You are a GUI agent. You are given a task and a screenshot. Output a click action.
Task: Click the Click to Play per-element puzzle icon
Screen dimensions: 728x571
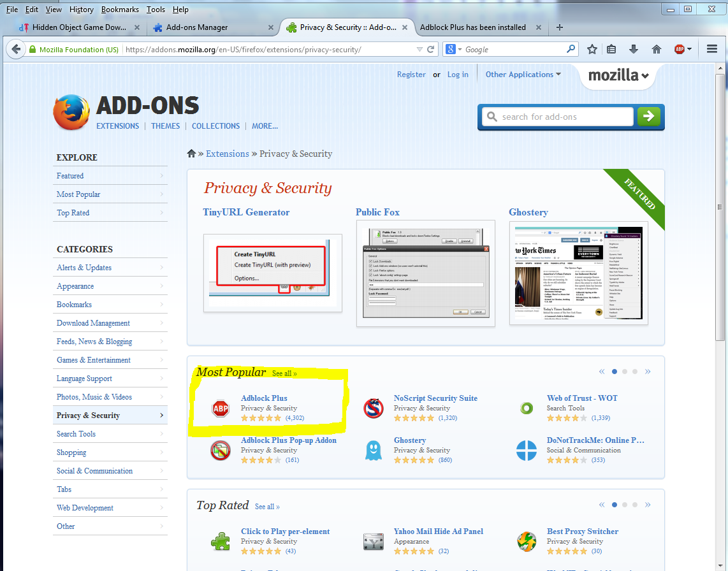[221, 541]
